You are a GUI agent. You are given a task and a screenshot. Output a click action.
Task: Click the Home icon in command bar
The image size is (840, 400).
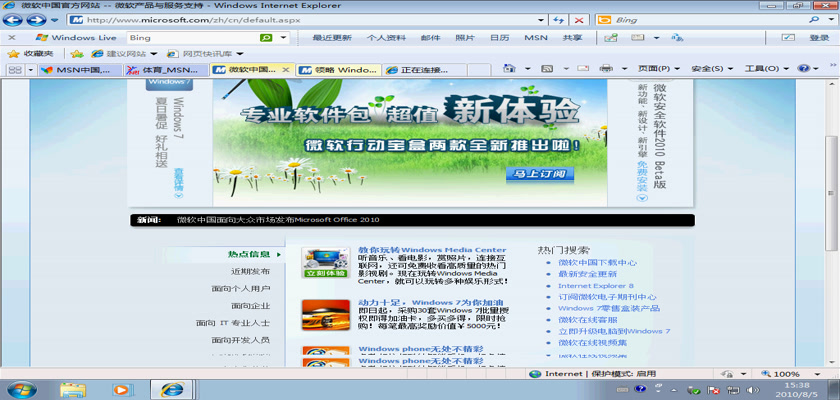[508, 69]
